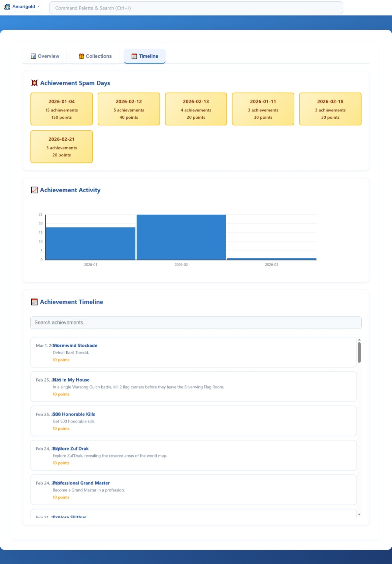The width and height of the screenshot is (392, 564).
Task: Open the 2026-02-21 spam day card
Action: pos(62,147)
